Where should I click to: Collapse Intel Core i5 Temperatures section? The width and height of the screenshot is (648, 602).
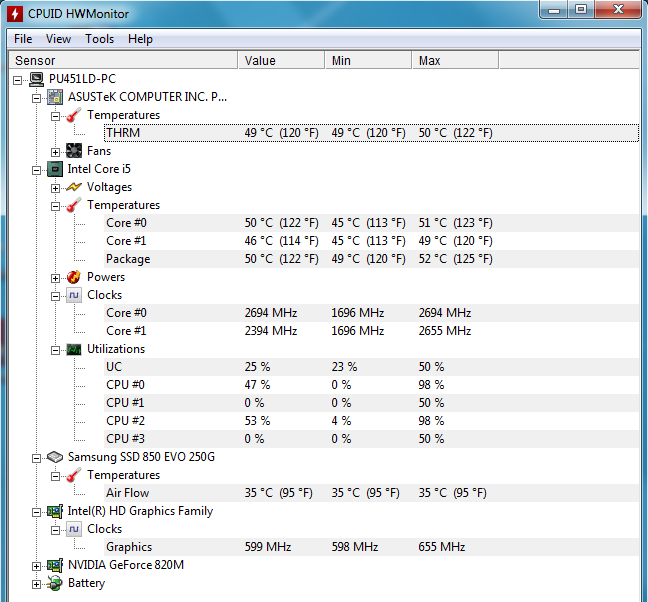pyautogui.click(x=55, y=207)
